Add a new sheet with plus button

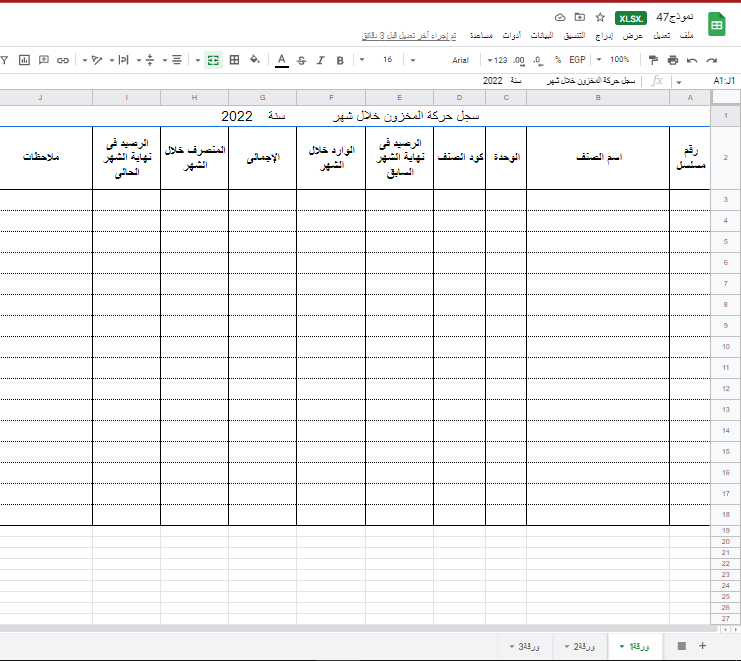(702, 646)
